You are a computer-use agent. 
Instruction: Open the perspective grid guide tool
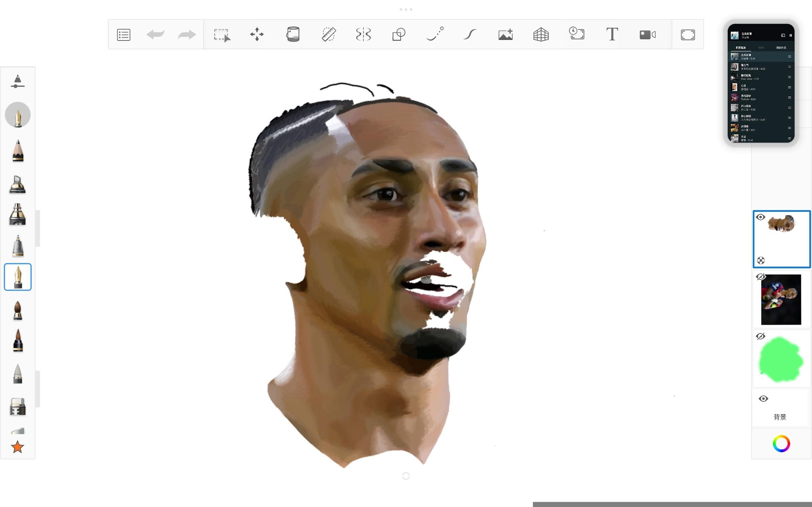pyautogui.click(x=541, y=34)
